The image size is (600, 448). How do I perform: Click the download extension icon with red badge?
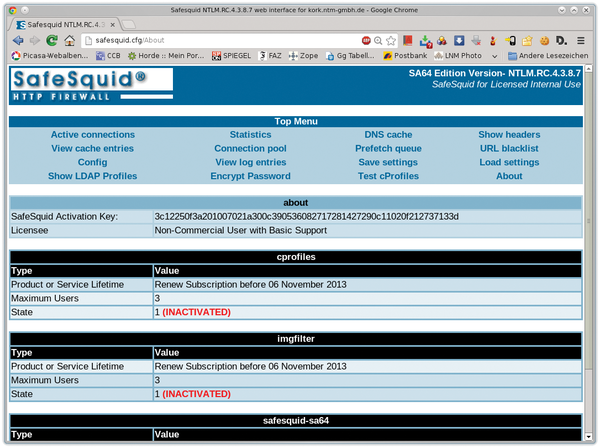pyautogui.click(x=425, y=41)
